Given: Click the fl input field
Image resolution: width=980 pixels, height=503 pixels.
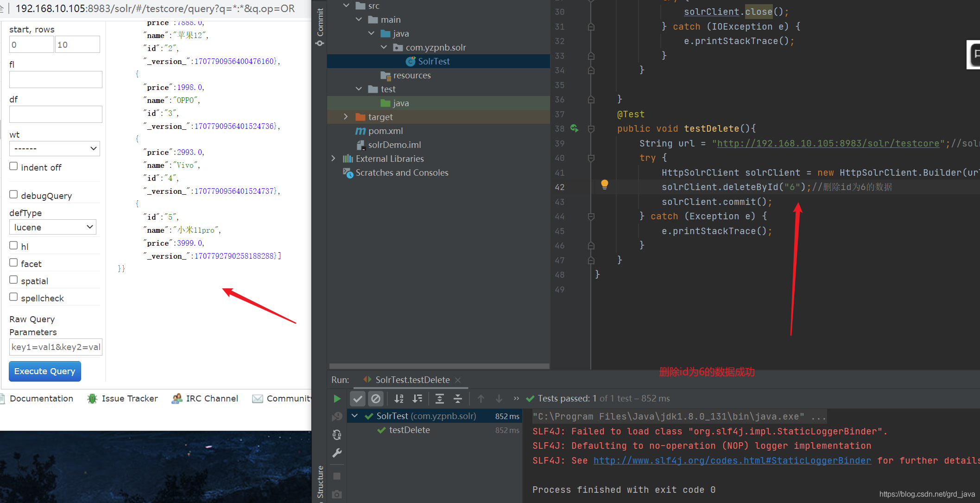Looking at the screenshot, I should (56, 80).
